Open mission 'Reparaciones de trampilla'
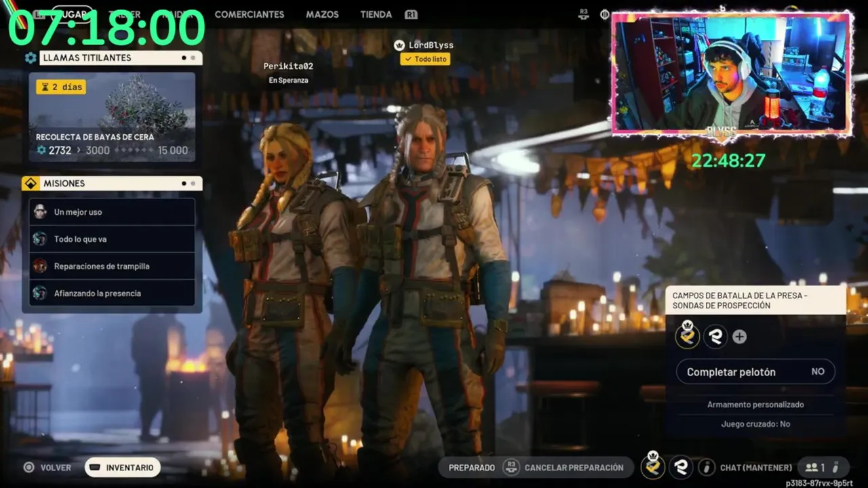The height and width of the screenshot is (488, 868). 112,266
